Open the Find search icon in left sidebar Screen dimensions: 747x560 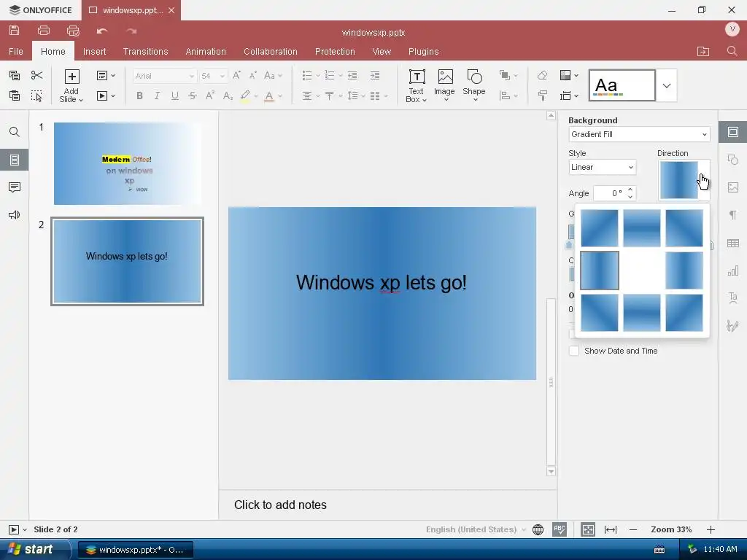[15, 132]
